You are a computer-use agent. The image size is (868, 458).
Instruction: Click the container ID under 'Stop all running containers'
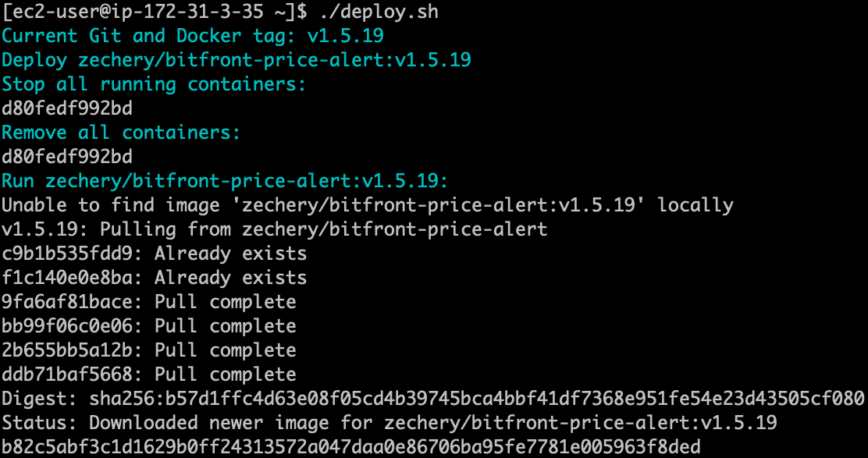tap(67, 108)
